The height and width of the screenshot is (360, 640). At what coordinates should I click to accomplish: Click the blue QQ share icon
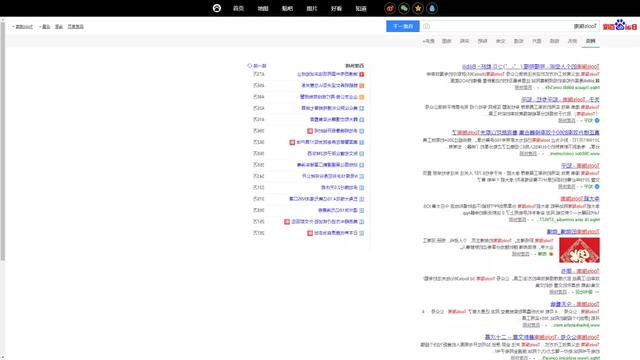[432, 8]
